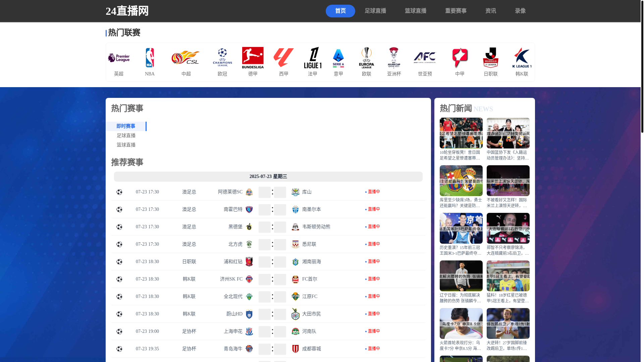Open 直播中 link for 阿德莱德SC match
The width and height of the screenshot is (644, 362).
tap(373, 192)
